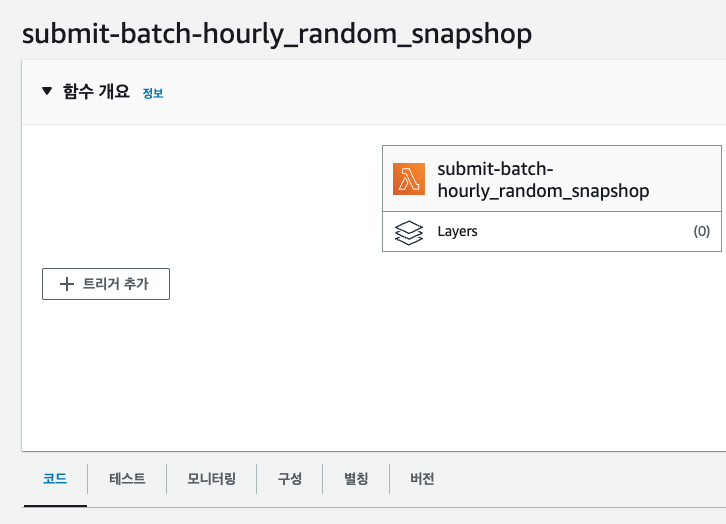Click the 함수 개요 section heading
The image size is (726, 524).
96,91
